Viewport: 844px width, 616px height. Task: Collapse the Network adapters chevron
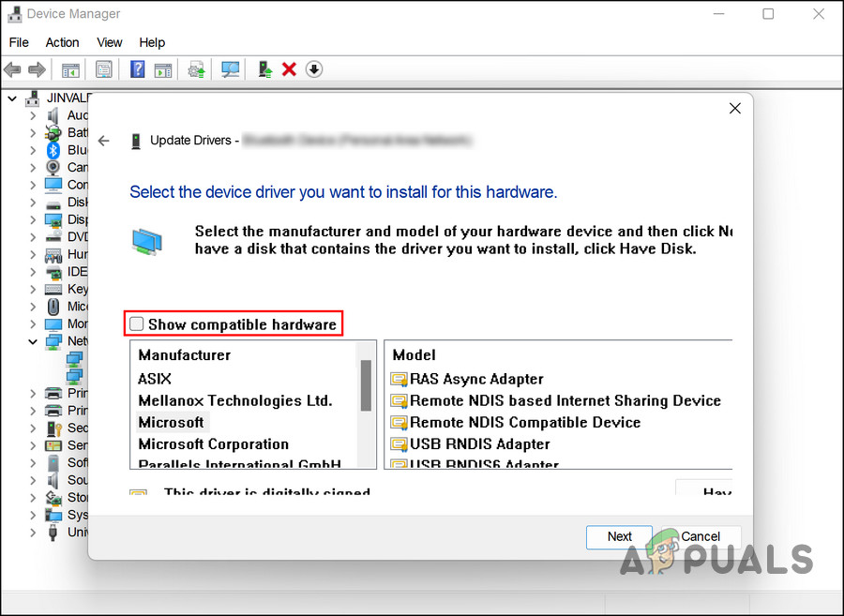click(x=33, y=341)
